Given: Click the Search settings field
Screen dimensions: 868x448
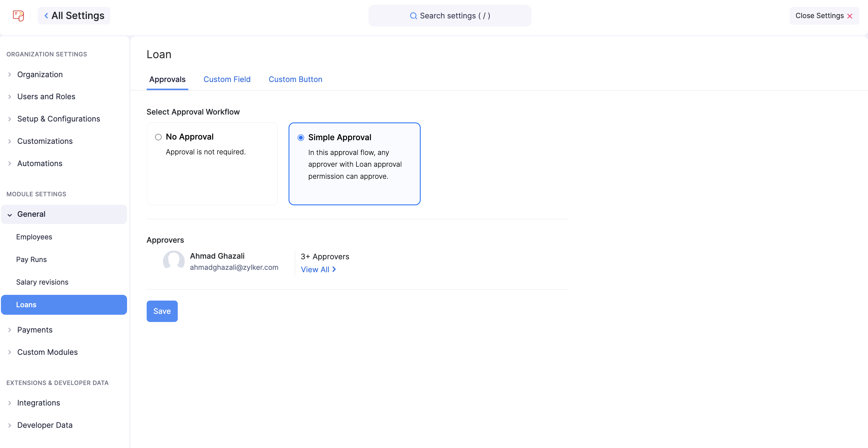Looking at the screenshot, I should tap(450, 15).
